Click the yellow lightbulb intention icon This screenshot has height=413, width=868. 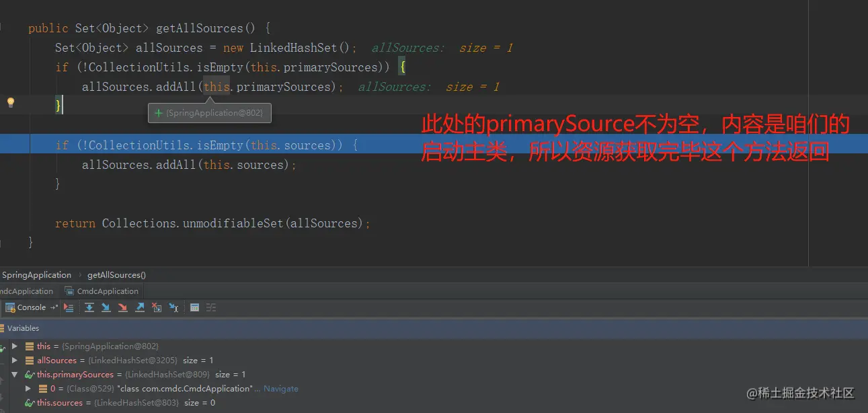[x=10, y=103]
